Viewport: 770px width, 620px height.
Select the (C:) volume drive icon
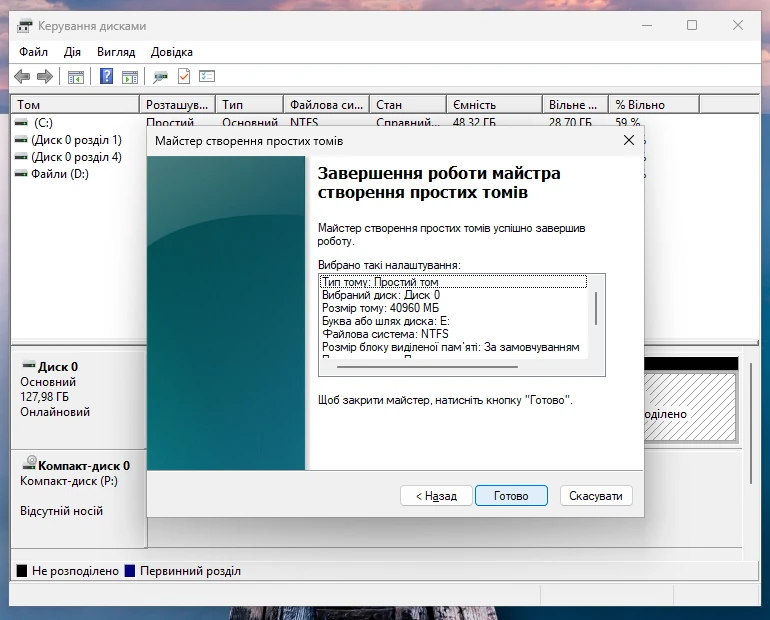click(x=21, y=122)
